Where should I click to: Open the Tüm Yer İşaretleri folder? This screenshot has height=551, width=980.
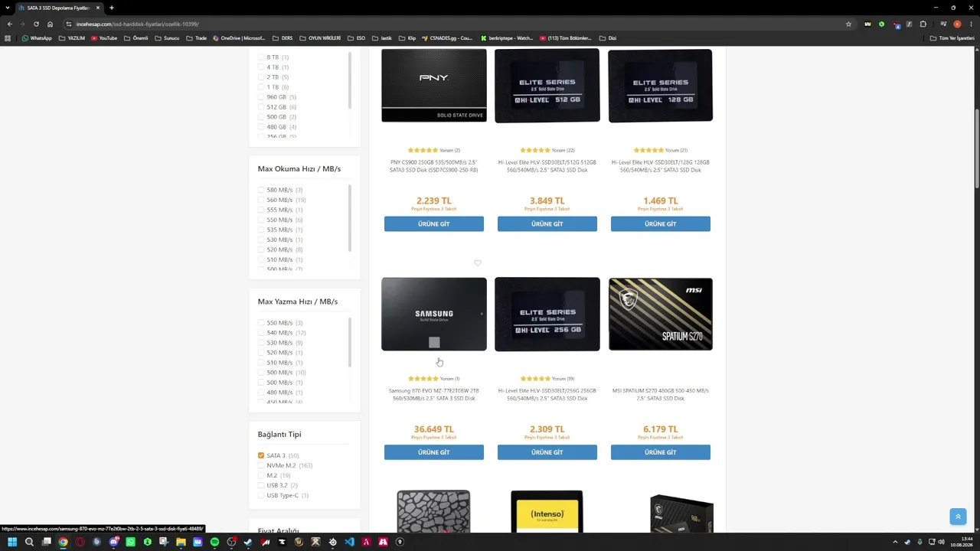click(952, 38)
